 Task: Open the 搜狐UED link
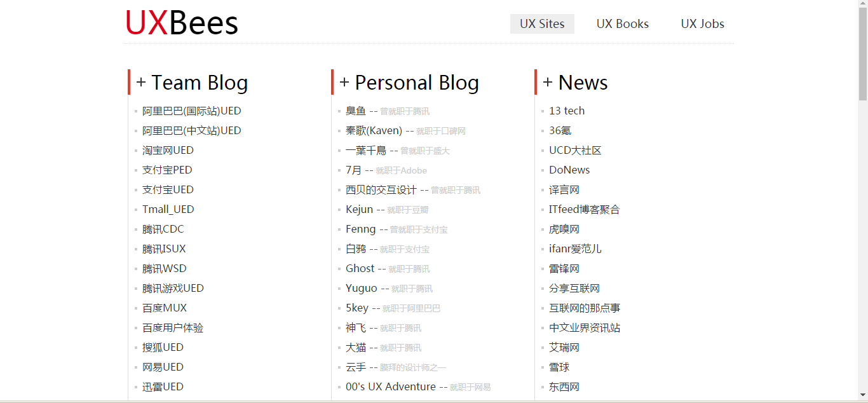pos(163,347)
